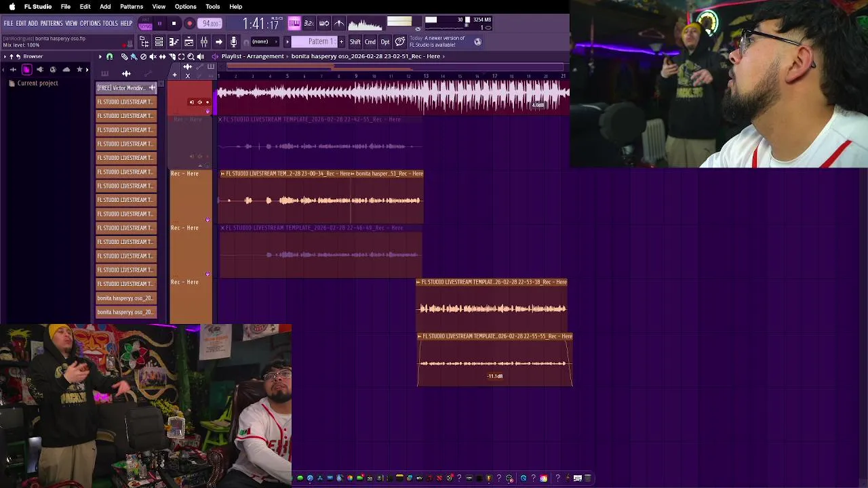This screenshot has width=868, height=488.
Task: Open the Channel rack icon
Action: [159, 42]
